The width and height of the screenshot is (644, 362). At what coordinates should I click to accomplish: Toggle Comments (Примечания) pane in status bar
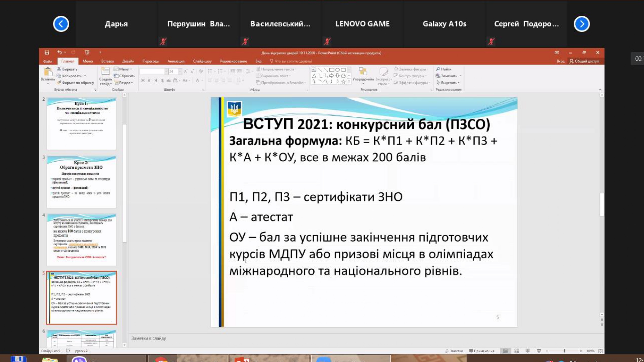pyautogui.click(x=482, y=351)
